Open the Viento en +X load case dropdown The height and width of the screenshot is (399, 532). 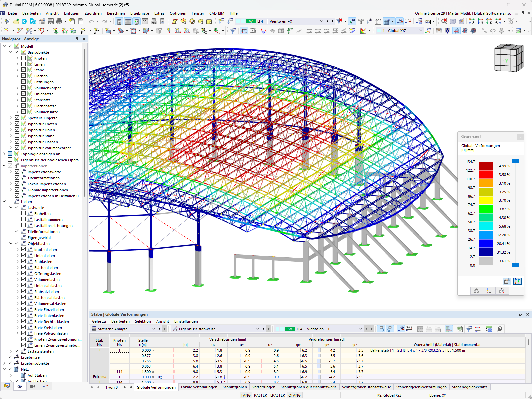pos(321,21)
